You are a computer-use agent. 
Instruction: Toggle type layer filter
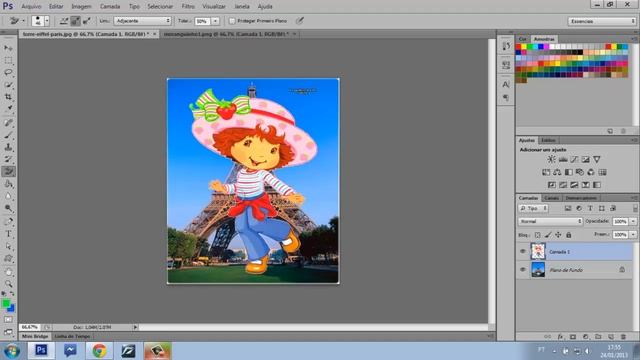pyautogui.click(x=590, y=208)
